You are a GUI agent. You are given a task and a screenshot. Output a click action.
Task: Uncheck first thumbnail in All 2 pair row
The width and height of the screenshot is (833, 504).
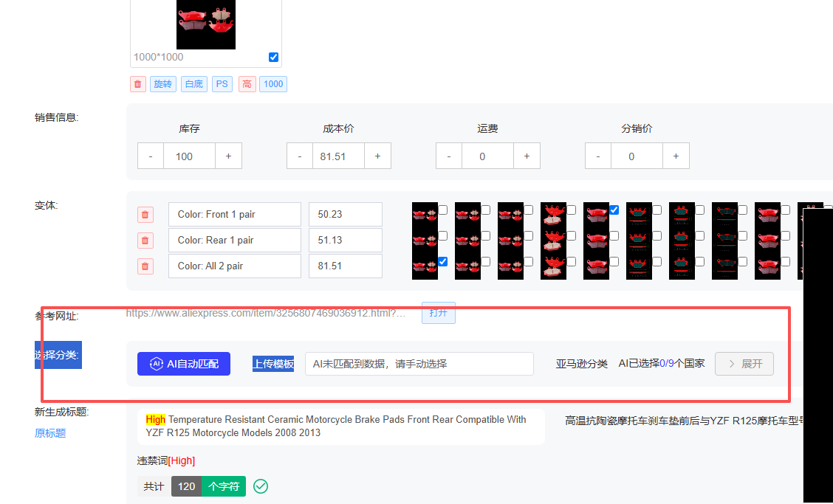[442, 262]
